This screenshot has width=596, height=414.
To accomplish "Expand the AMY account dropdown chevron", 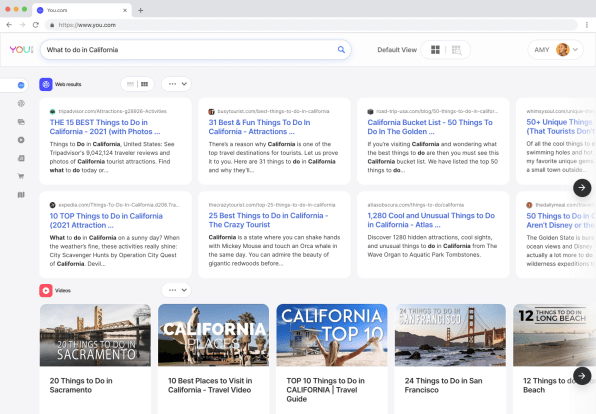I will pyautogui.click(x=575, y=49).
